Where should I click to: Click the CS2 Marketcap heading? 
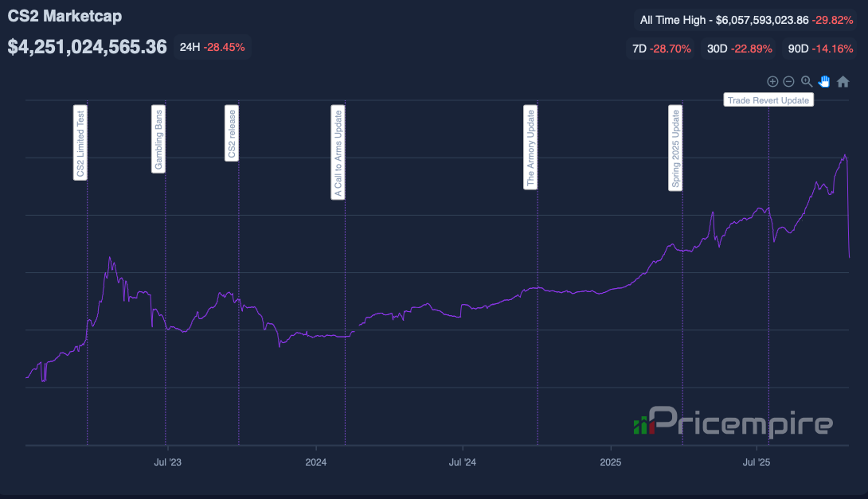65,16
